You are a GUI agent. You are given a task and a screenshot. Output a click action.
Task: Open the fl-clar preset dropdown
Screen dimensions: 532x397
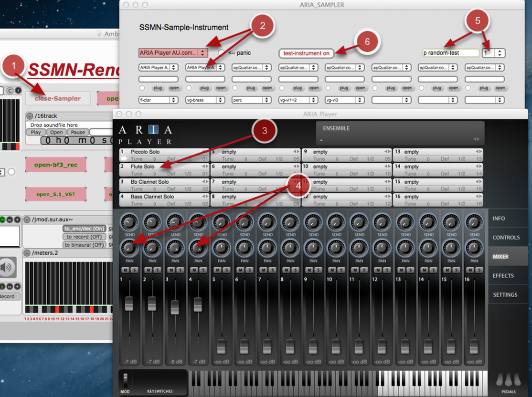158,100
